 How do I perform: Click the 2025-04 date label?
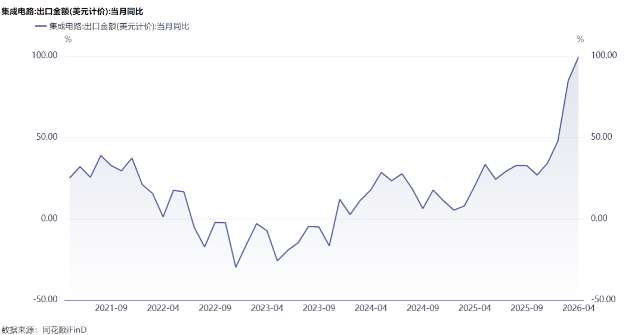475,308
